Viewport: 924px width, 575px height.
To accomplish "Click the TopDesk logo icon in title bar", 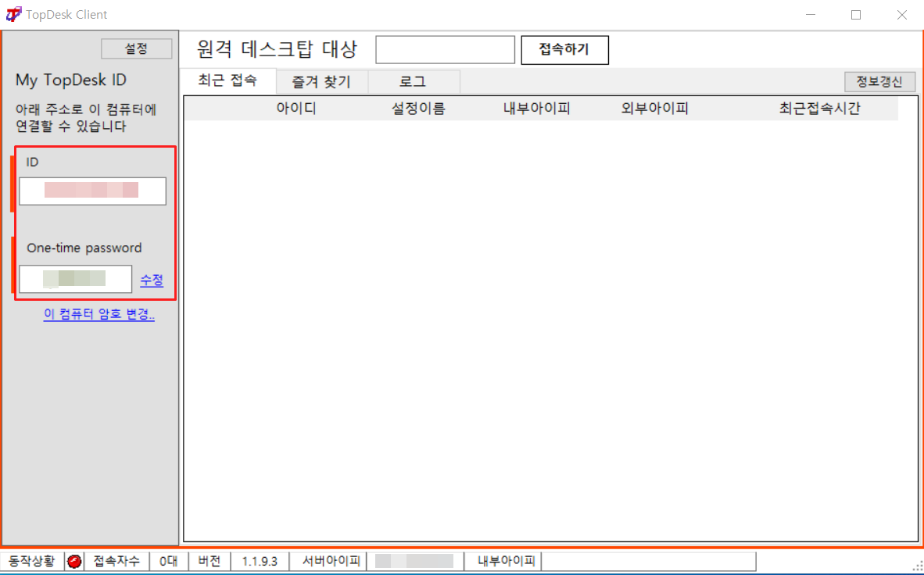I will click(13, 14).
